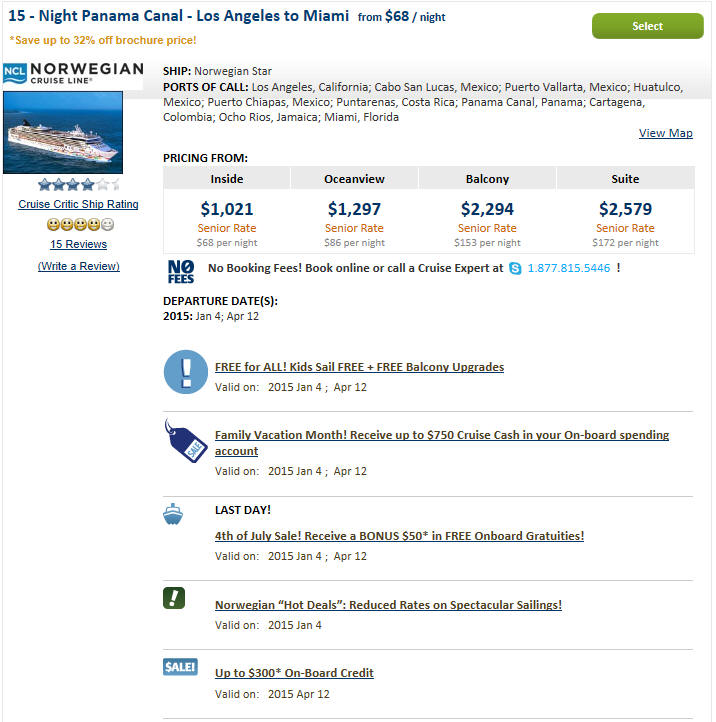Screen dimensions: 716x722
Task: Click the green Hot Deals exclamation icon
Action: [174, 598]
